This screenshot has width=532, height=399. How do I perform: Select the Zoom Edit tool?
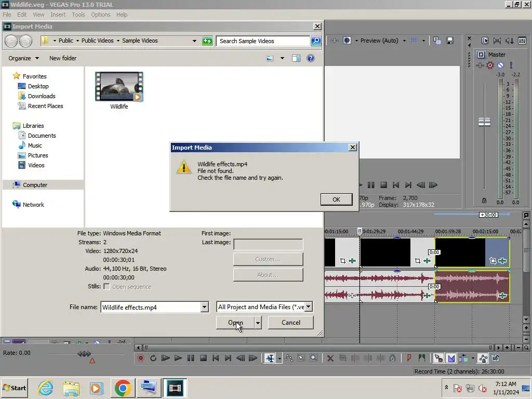click(313, 358)
